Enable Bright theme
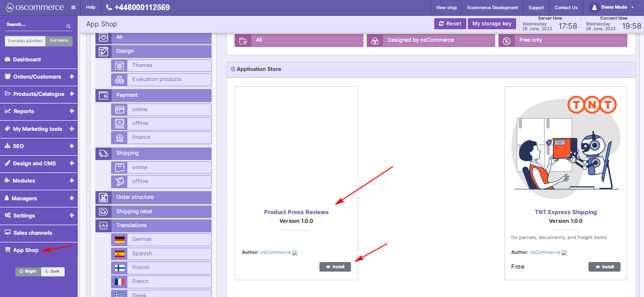This screenshot has height=297, width=644. point(28,272)
